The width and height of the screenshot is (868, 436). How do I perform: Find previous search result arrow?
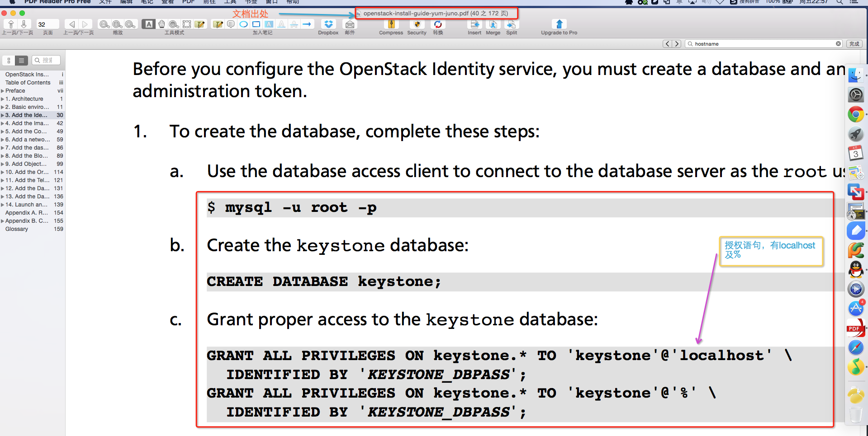pos(668,44)
